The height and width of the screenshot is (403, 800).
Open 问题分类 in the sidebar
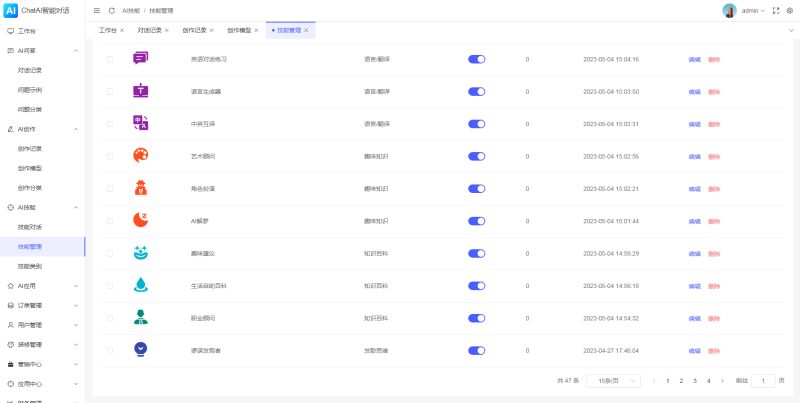tap(30, 110)
